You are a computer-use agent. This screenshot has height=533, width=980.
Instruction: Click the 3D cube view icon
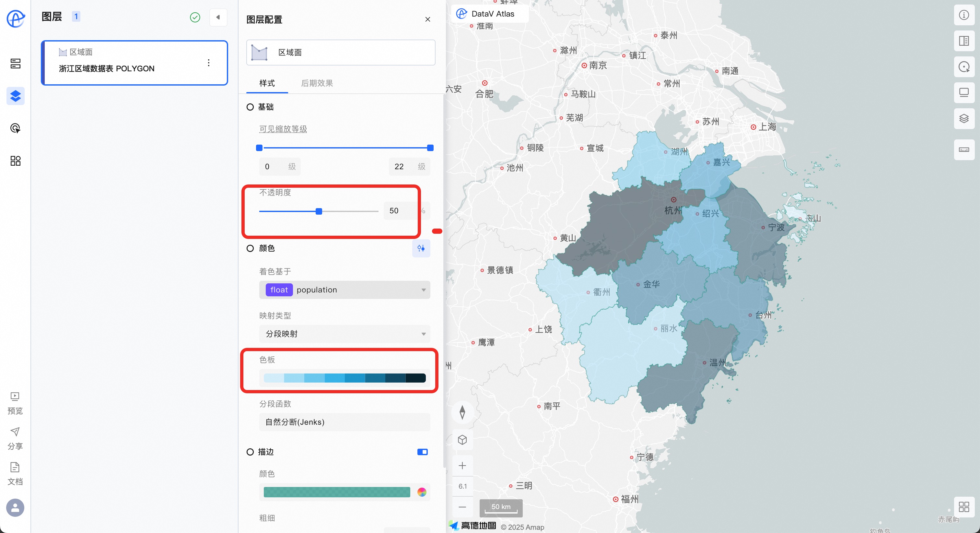[462, 440]
